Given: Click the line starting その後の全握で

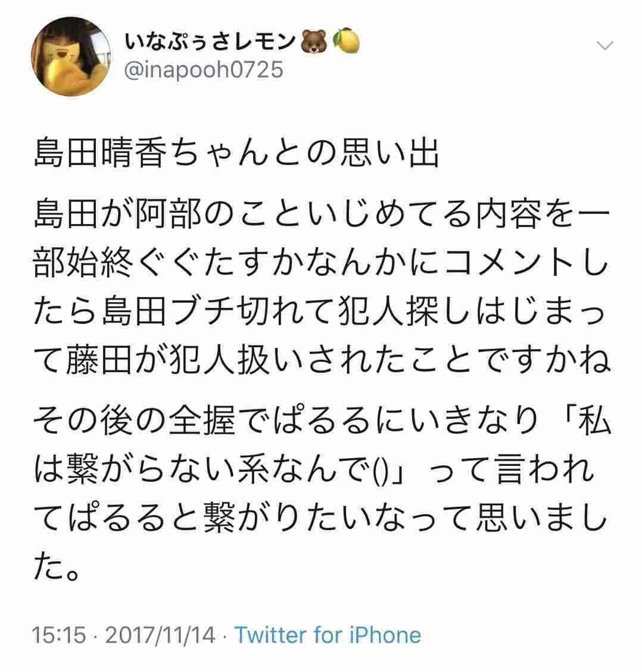Looking at the screenshot, I should tap(322, 421).
